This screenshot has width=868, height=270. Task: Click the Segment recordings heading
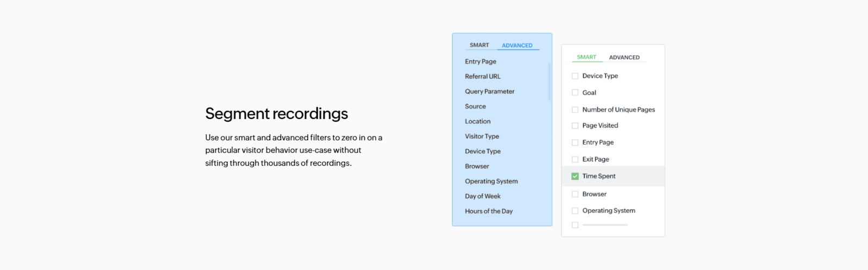coord(277,114)
